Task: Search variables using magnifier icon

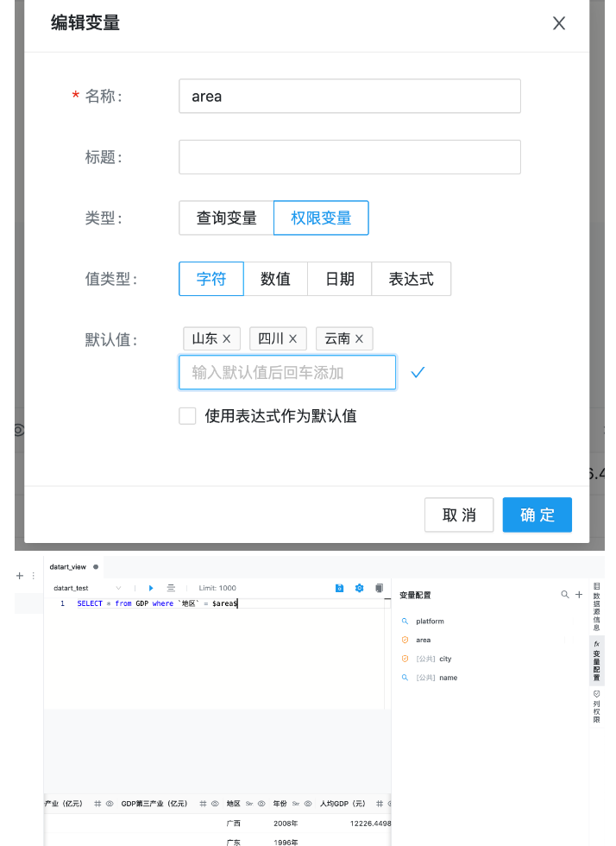Action: click(565, 595)
